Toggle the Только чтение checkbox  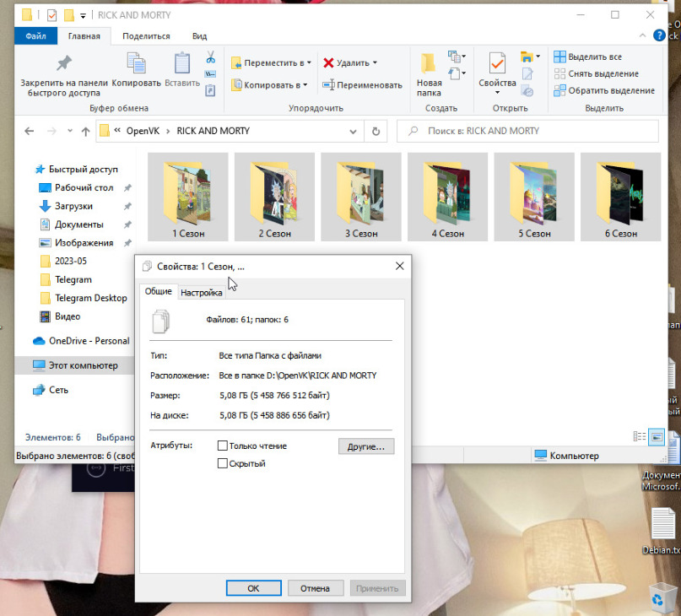click(x=223, y=446)
